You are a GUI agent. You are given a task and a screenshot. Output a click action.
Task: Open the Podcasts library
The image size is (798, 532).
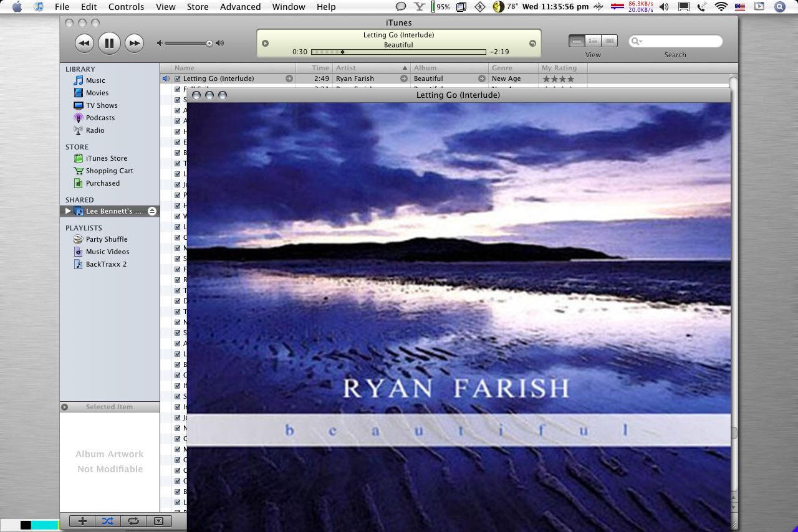tap(100, 118)
